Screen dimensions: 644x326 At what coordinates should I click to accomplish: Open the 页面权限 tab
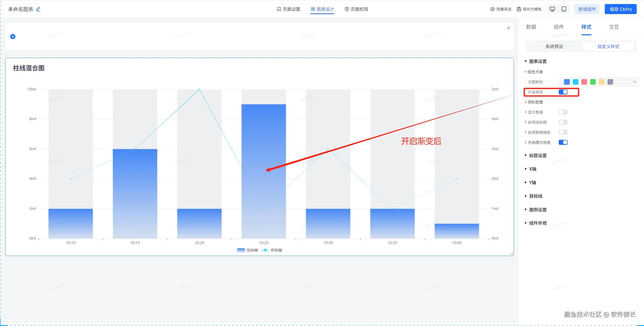[356, 9]
